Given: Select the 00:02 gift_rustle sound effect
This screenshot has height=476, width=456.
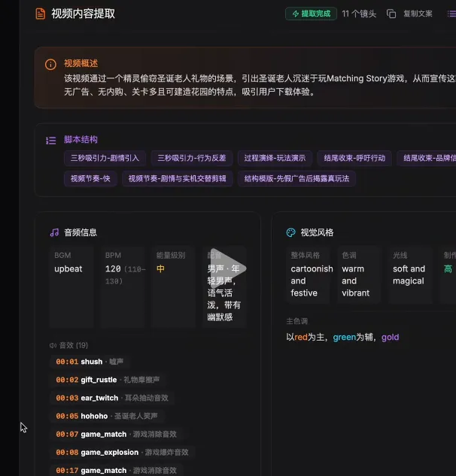Looking at the screenshot, I should click(x=108, y=380).
